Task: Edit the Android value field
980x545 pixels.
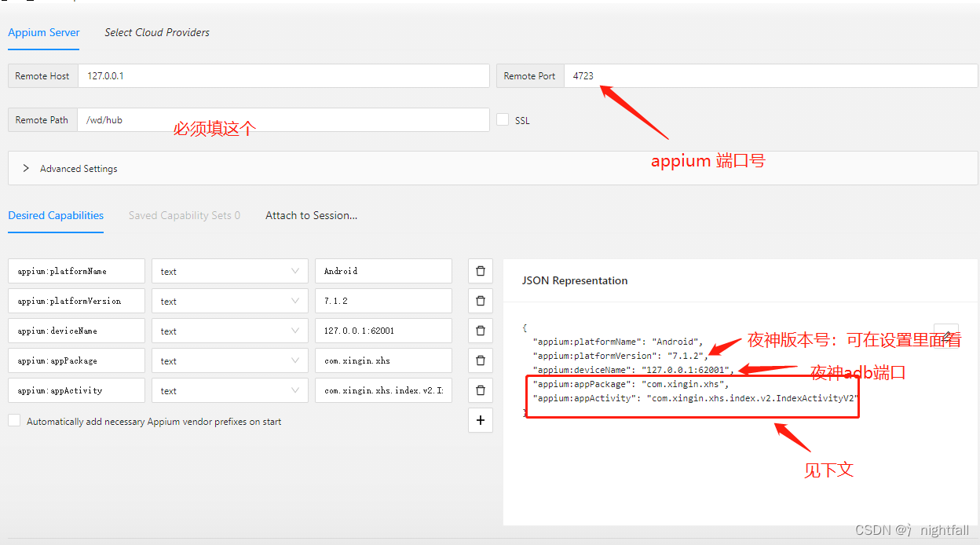Action: click(x=383, y=271)
